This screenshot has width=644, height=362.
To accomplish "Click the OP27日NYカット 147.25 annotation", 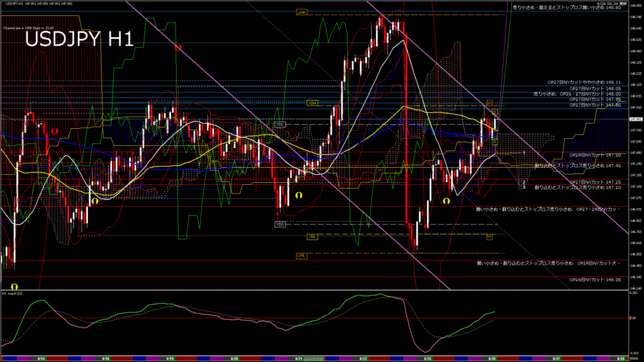I will pos(595,182).
